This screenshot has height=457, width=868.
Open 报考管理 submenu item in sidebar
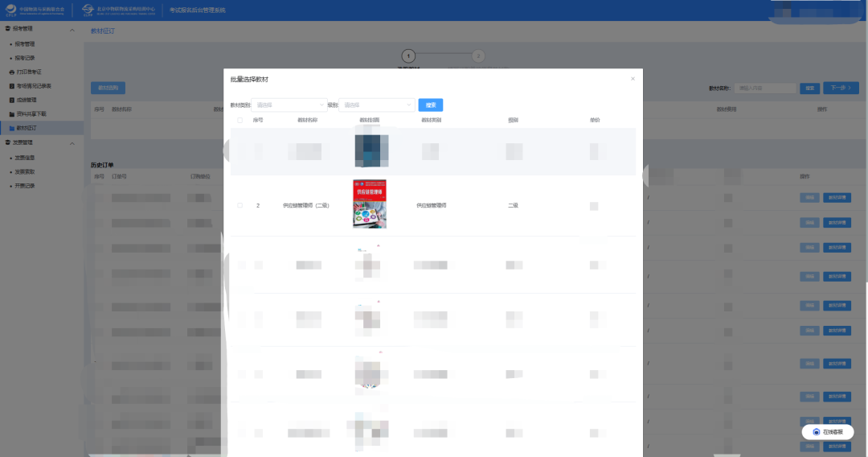coord(25,43)
